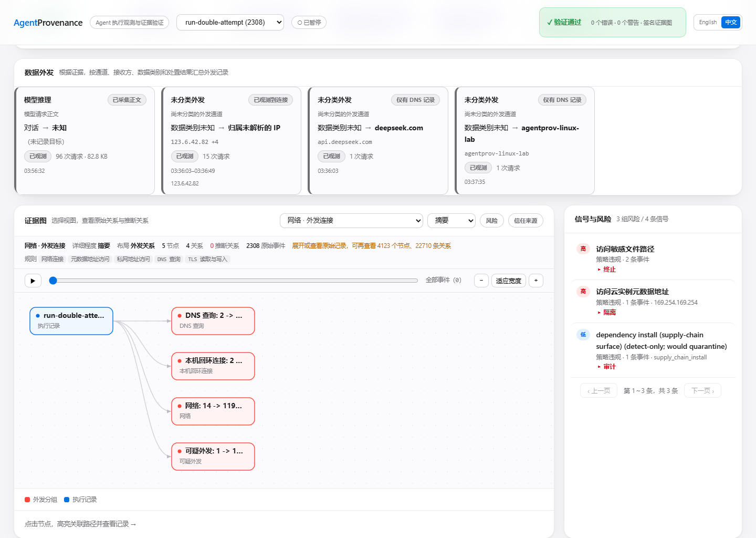Click the 已暂停 paused status pill
756x538 pixels.
[309, 23]
